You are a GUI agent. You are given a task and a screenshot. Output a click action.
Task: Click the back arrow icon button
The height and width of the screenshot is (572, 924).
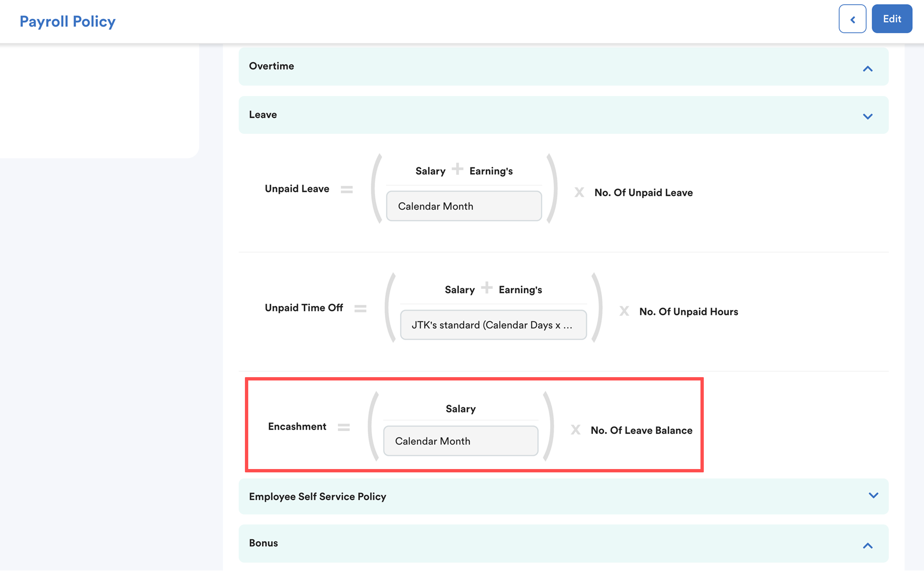[852, 19]
